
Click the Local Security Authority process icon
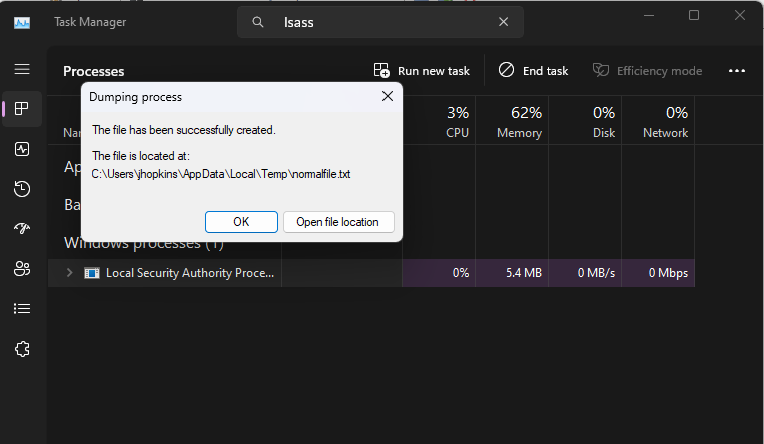click(x=92, y=273)
